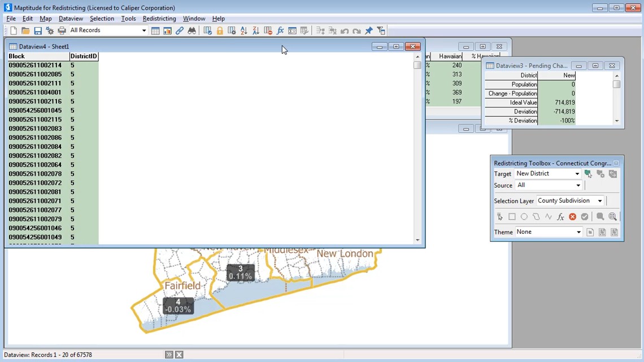This screenshot has width=644, height=362.
Task: Open the Redistricting menu
Action: click(x=159, y=18)
